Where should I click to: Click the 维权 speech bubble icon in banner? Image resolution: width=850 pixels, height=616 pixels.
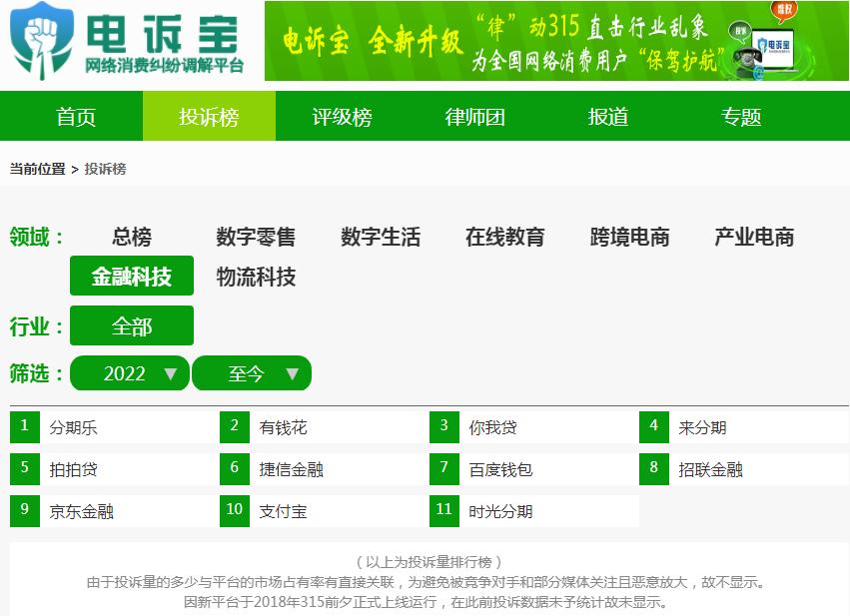click(785, 11)
